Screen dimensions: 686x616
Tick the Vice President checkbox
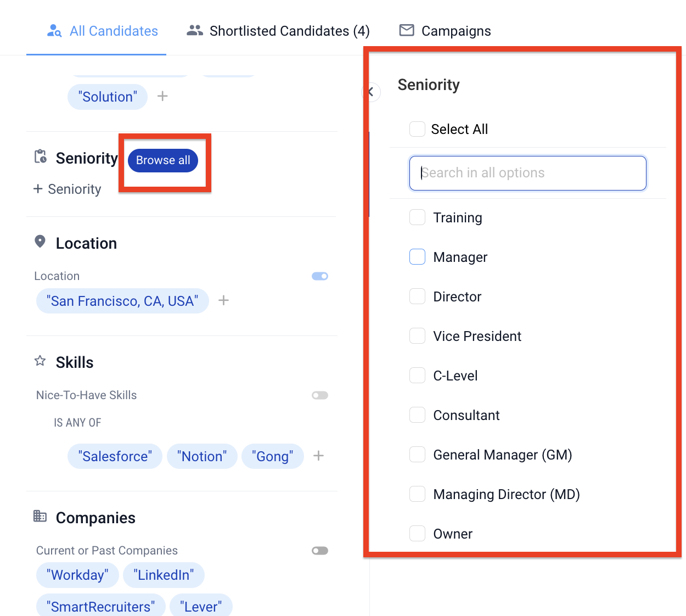(417, 336)
